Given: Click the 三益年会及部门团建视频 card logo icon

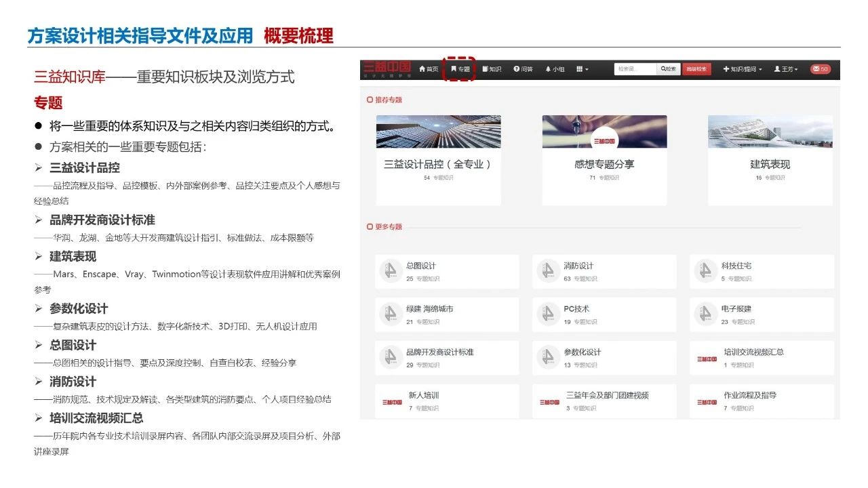Looking at the screenshot, I should 549,402.
